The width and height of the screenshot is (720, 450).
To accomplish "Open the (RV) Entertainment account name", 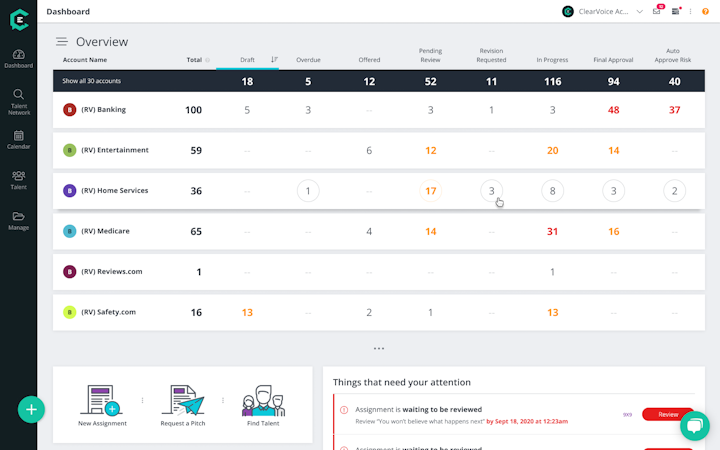I will 115,150.
